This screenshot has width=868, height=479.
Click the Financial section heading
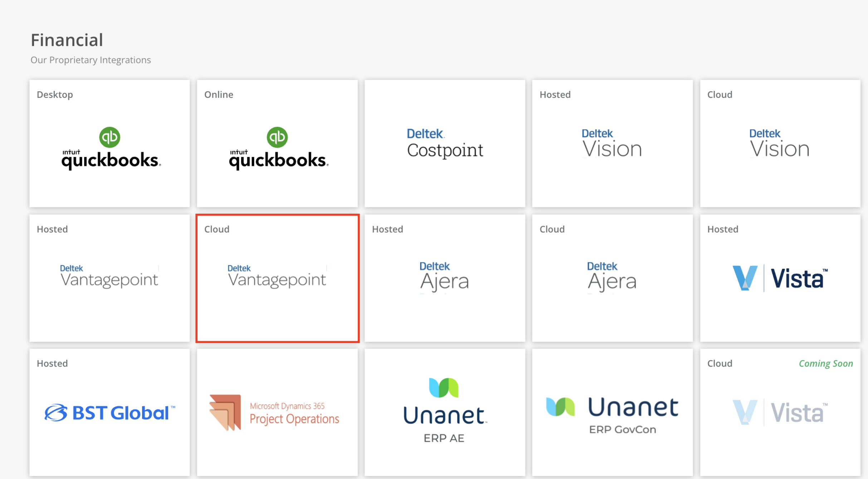coord(67,40)
